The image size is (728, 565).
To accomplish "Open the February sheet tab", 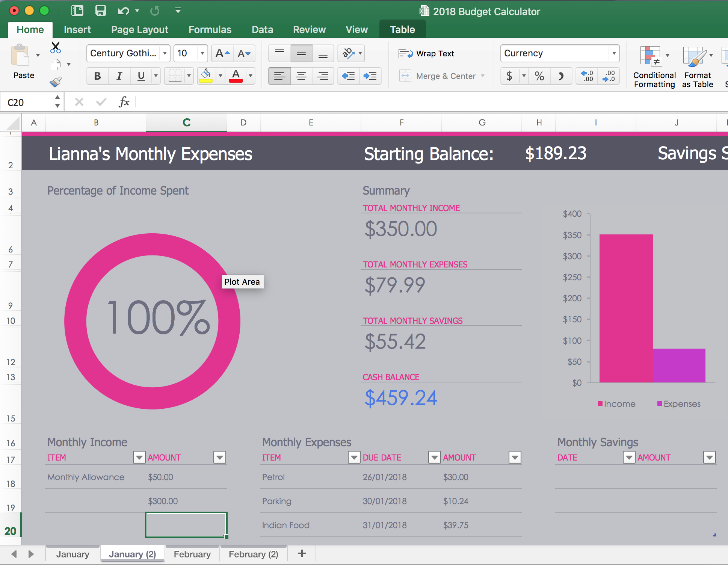I will [192, 554].
